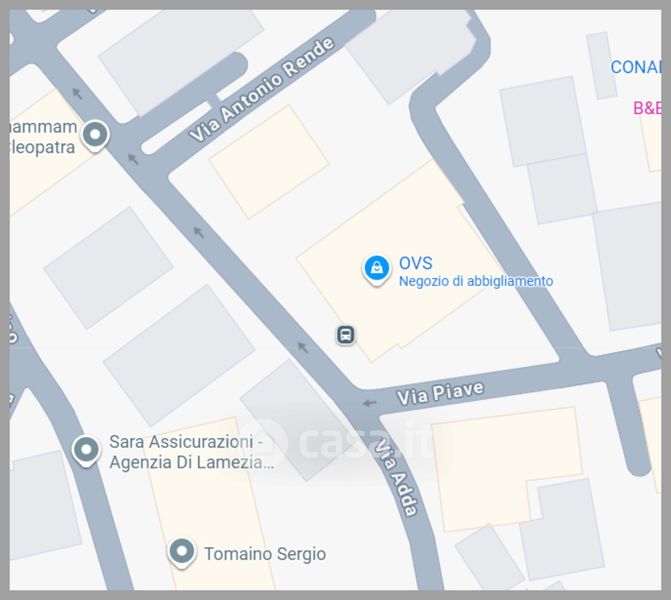
Task: Open the OVS place label
Action: [x=416, y=263]
